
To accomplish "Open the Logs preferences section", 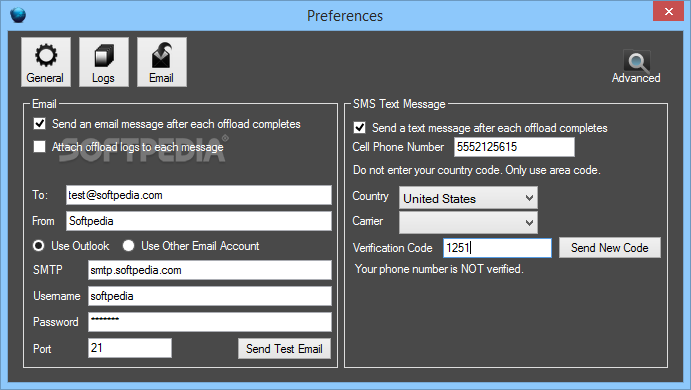I will tap(104, 62).
